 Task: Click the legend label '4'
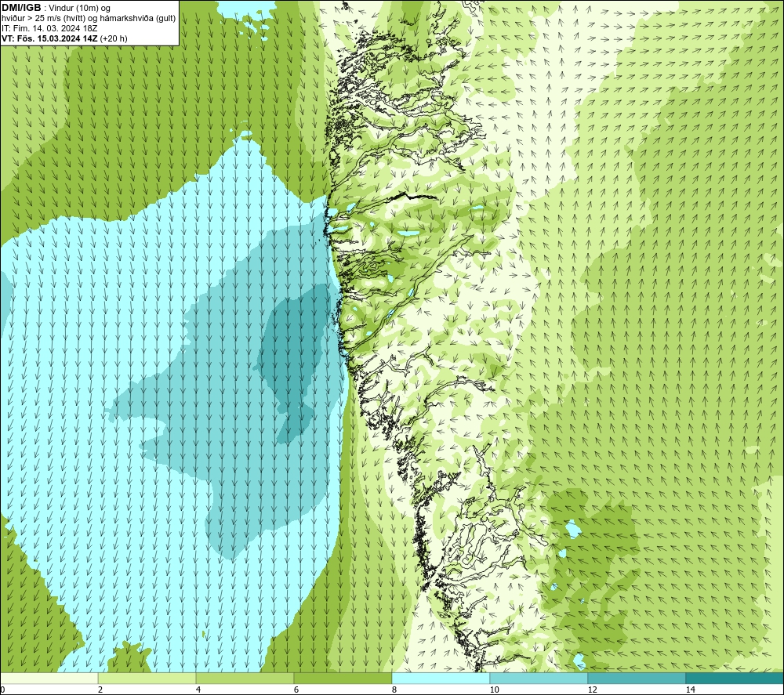198,690
